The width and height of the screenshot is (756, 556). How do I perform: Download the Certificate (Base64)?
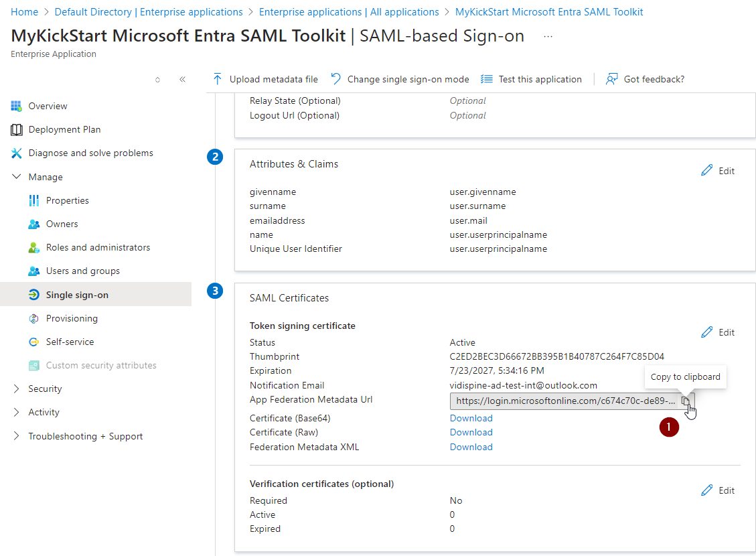(471, 418)
